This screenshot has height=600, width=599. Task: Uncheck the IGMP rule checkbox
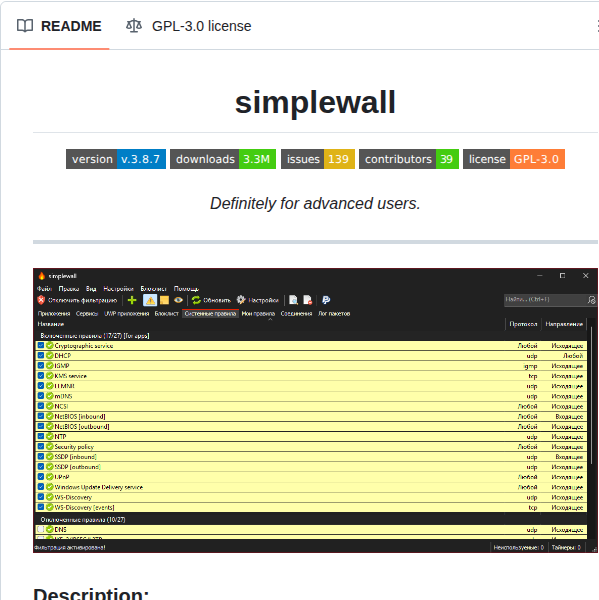point(41,366)
